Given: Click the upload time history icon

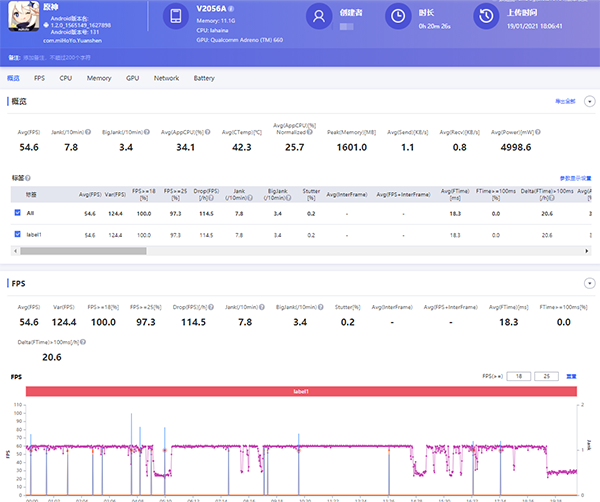Looking at the screenshot, I should (x=485, y=17).
